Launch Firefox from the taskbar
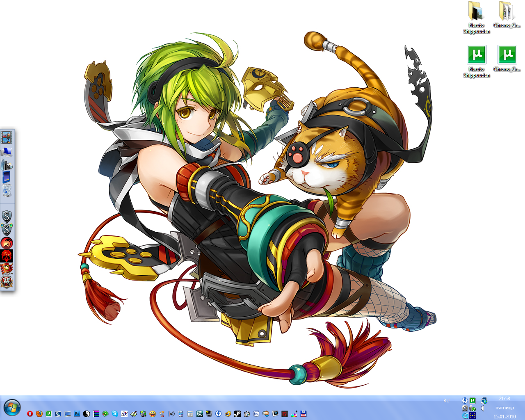 (39, 414)
